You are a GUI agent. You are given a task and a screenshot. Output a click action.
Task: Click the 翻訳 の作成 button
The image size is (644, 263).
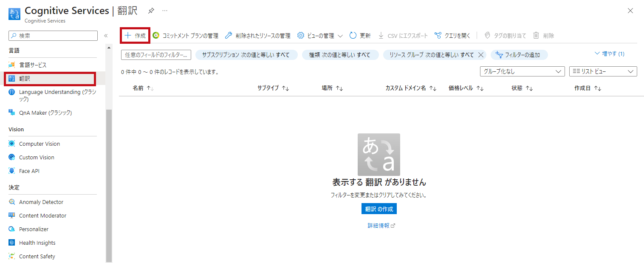pyautogui.click(x=379, y=209)
